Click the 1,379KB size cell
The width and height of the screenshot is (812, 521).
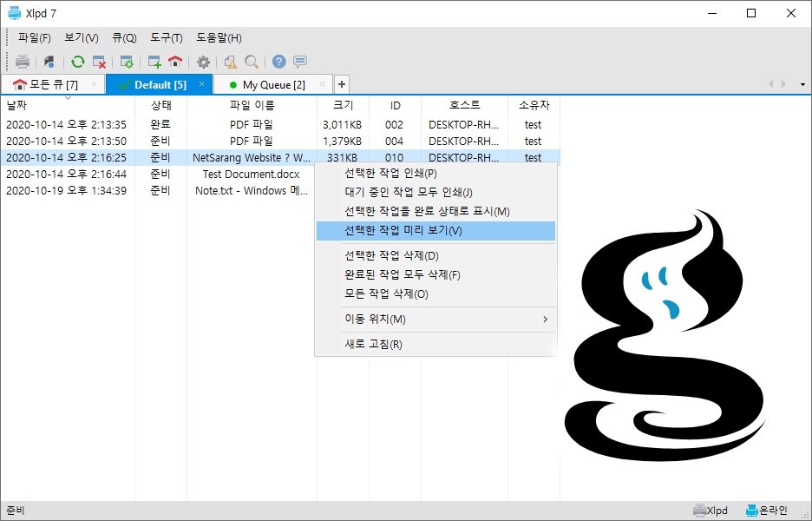pos(343,141)
